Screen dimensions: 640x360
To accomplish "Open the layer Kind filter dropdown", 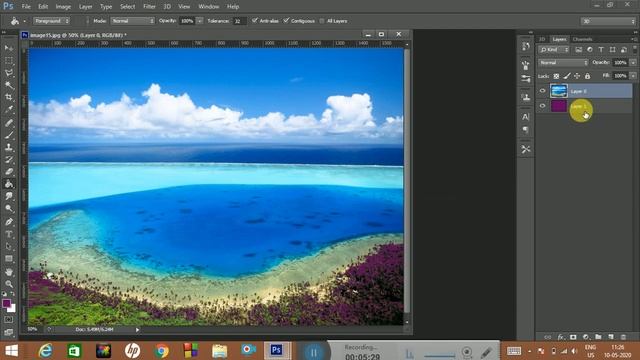I will point(554,49).
